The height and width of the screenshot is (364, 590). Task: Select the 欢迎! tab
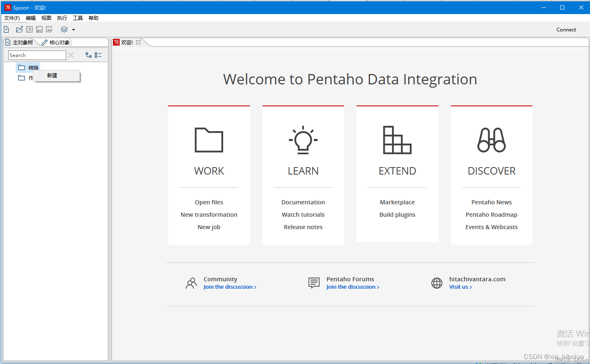(127, 42)
